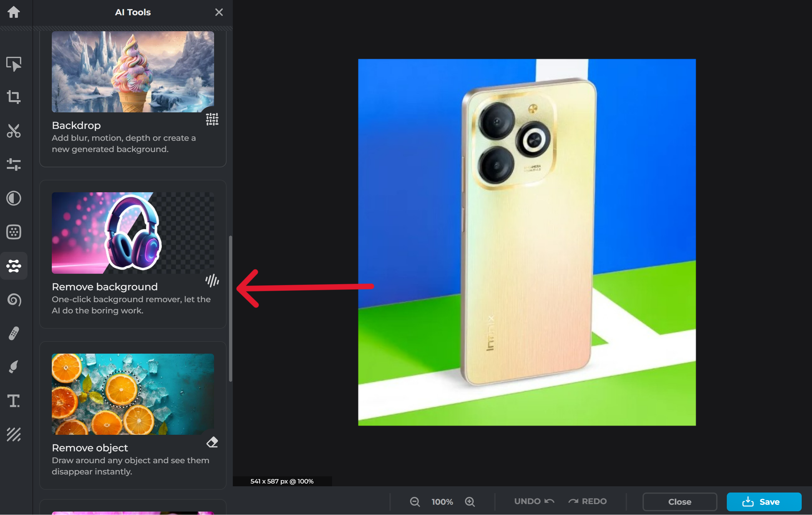Viewport: 812px width, 515px height.
Task: Click the zoom in magnifier
Action: click(x=470, y=502)
